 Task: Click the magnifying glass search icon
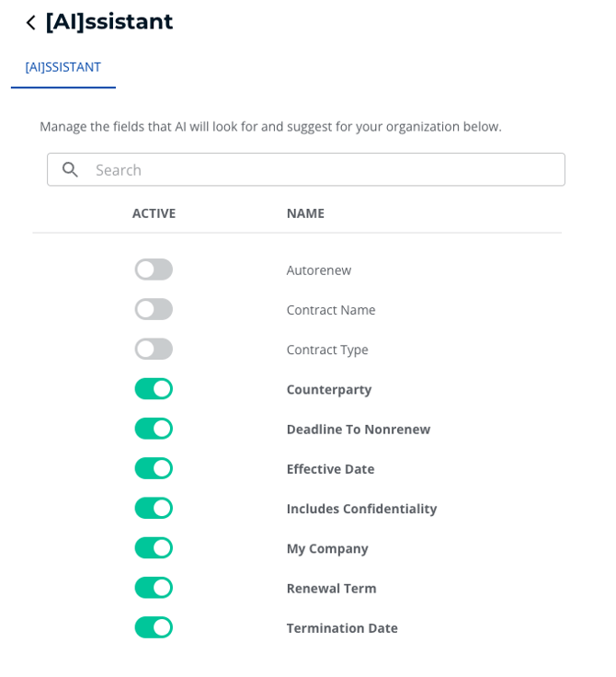[x=70, y=170]
